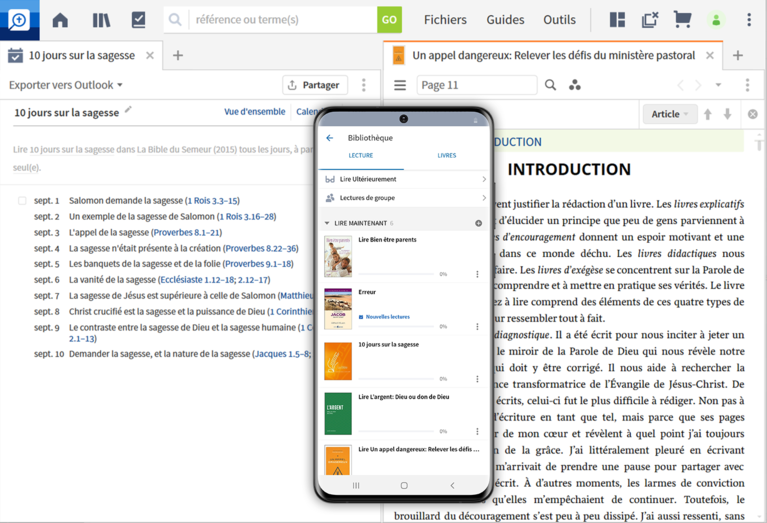Select Vue d'ensemble view tab
The width and height of the screenshot is (767, 523).
pyautogui.click(x=254, y=112)
